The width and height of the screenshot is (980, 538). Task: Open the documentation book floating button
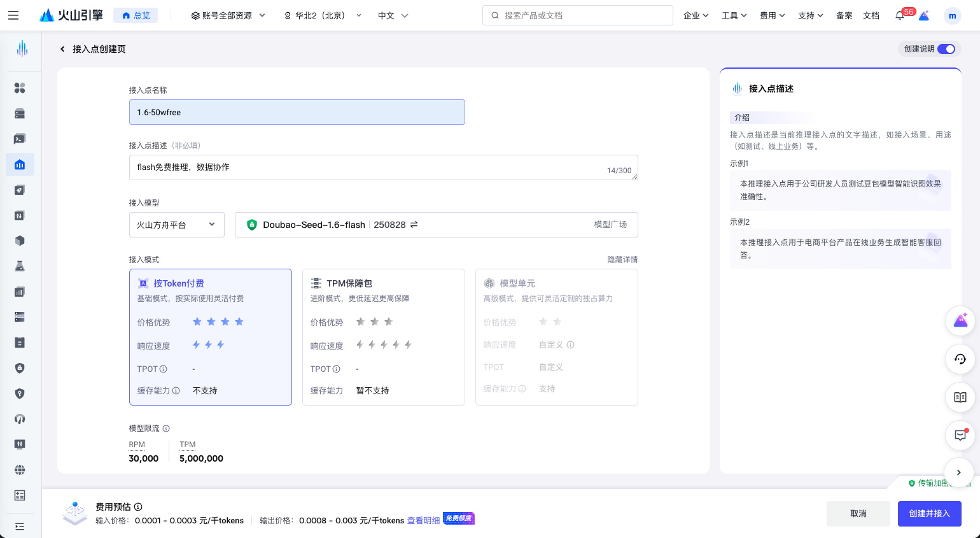[960, 397]
